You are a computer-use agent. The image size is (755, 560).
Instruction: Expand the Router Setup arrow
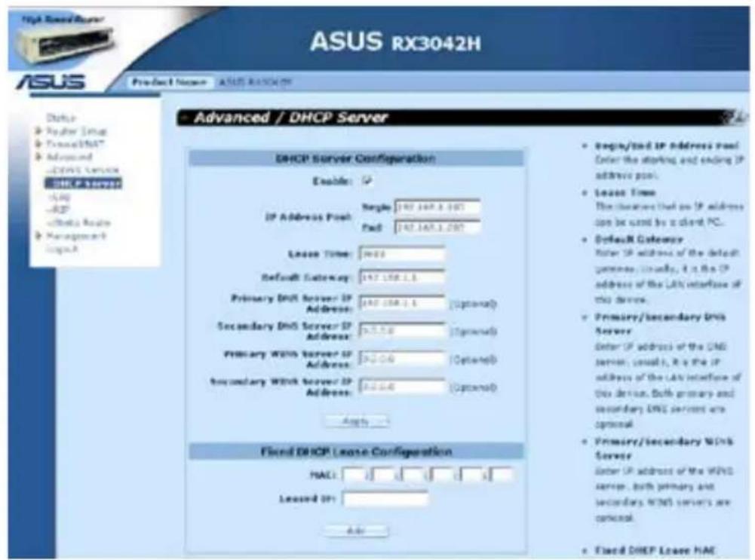pyautogui.click(x=38, y=130)
